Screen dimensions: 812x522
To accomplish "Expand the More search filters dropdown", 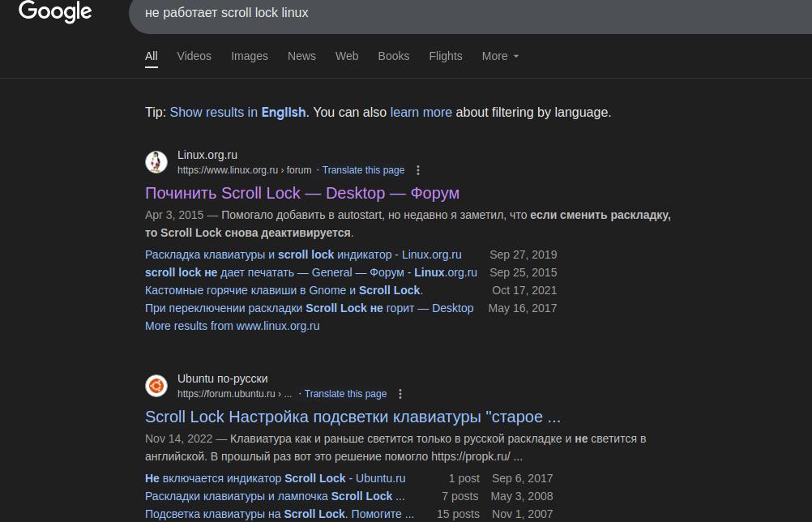I will pyautogui.click(x=500, y=56).
